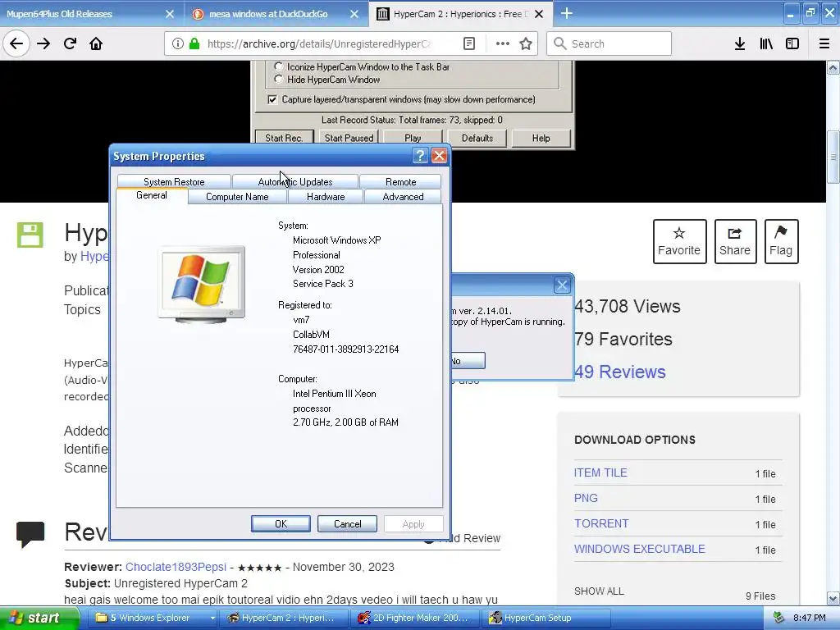Flag this archive item

point(781,241)
